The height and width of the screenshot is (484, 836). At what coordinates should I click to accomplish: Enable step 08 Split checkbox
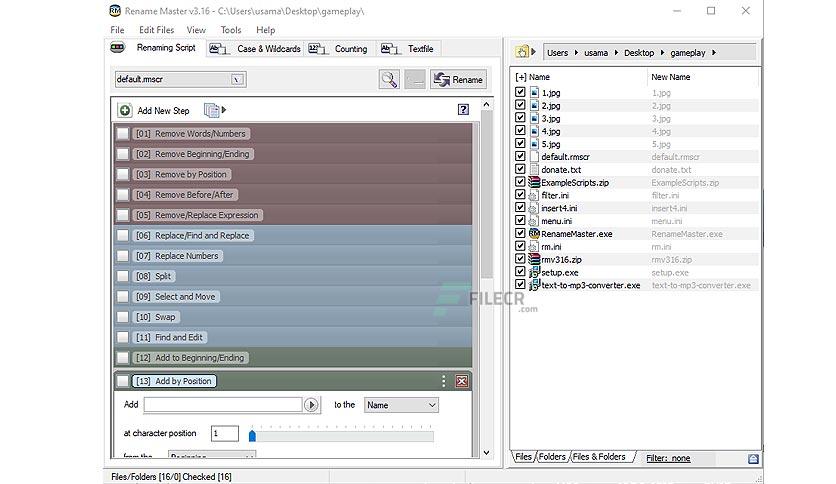123,276
